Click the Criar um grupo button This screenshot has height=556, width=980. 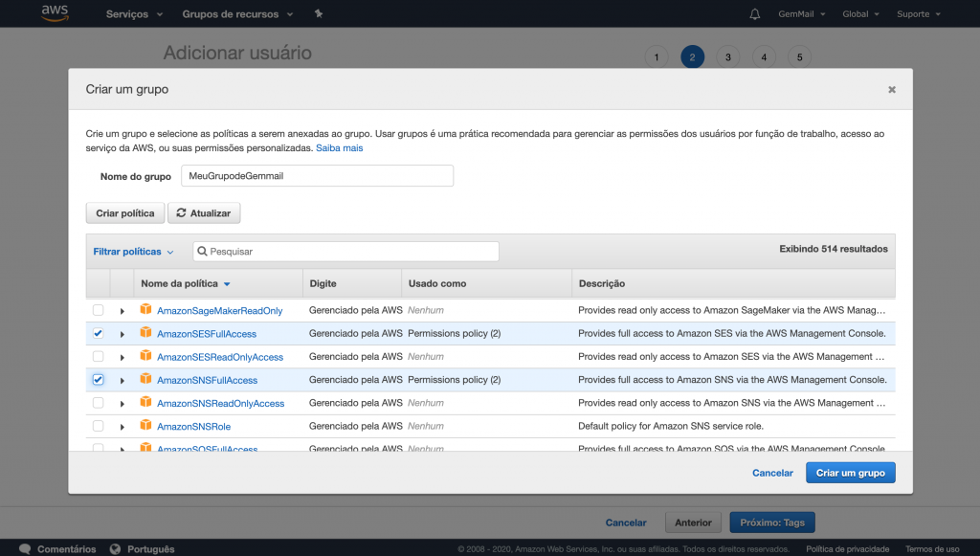851,473
